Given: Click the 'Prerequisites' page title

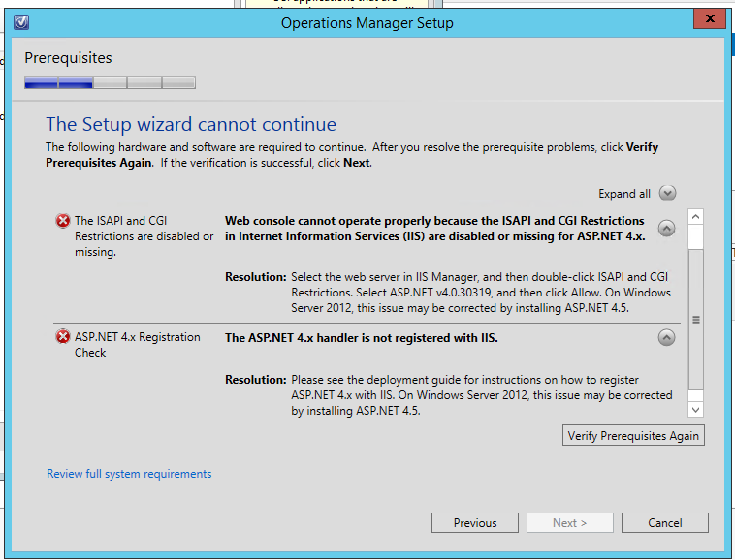Looking at the screenshot, I should (x=68, y=57).
